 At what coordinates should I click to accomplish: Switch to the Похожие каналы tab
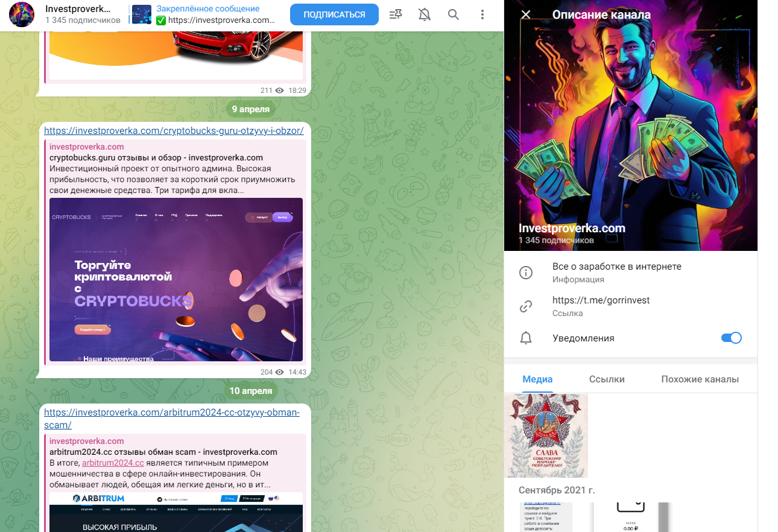[700, 379]
